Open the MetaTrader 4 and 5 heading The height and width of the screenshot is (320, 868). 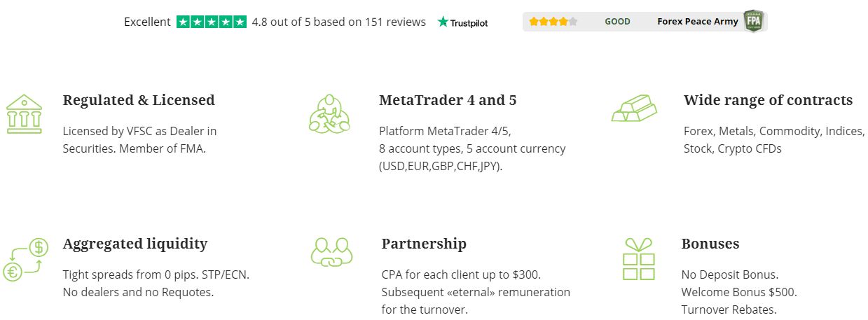tap(448, 100)
